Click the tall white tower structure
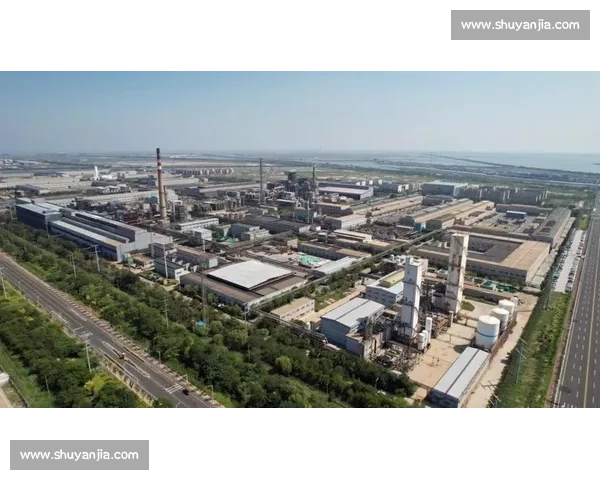The image size is (600, 480). point(456,270)
